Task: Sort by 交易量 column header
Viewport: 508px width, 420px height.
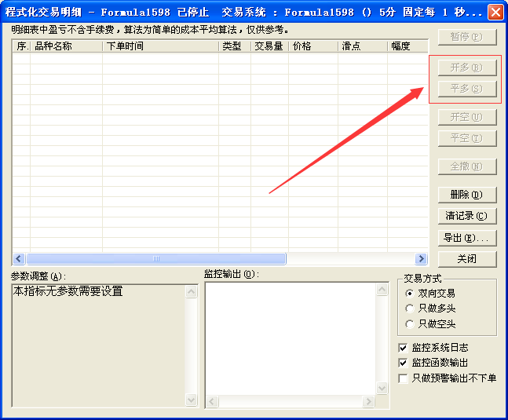Action: coord(269,46)
